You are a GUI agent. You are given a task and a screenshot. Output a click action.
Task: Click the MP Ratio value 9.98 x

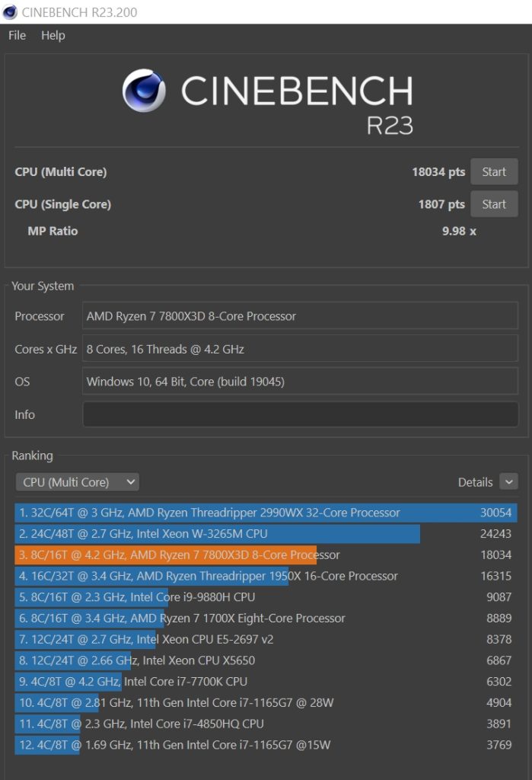click(x=459, y=232)
